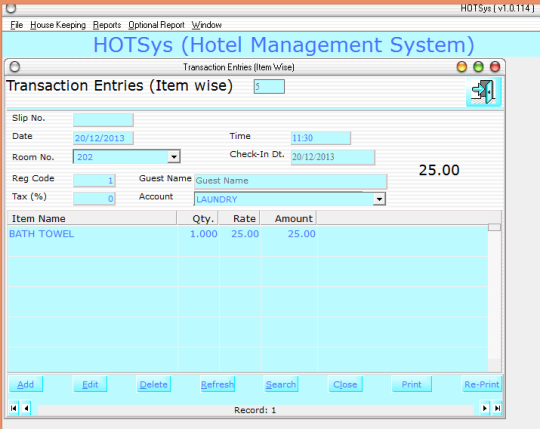Click the green maximize button of Transaction Entries
The height and width of the screenshot is (429, 540).
pos(478,66)
